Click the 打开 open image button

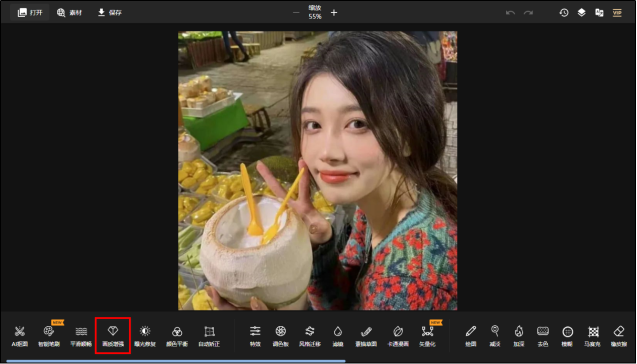[x=30, y=13]
